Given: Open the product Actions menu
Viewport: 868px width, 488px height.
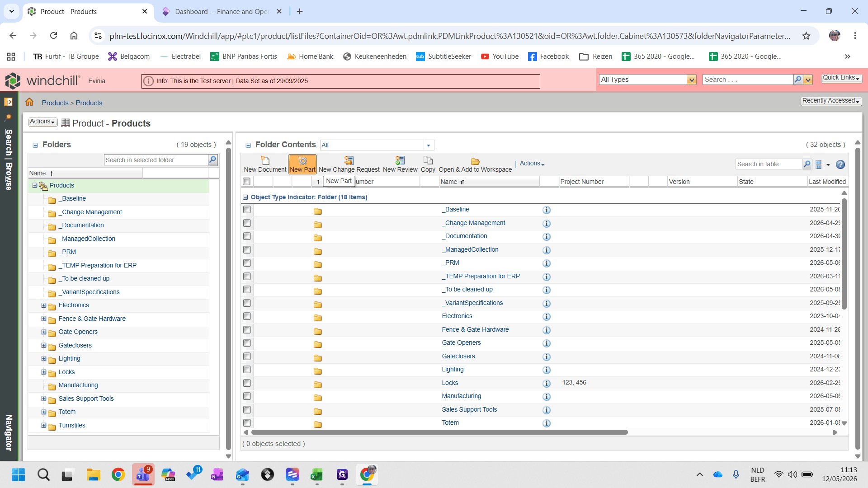Looking at the screenshot, I should click(42, 122).
